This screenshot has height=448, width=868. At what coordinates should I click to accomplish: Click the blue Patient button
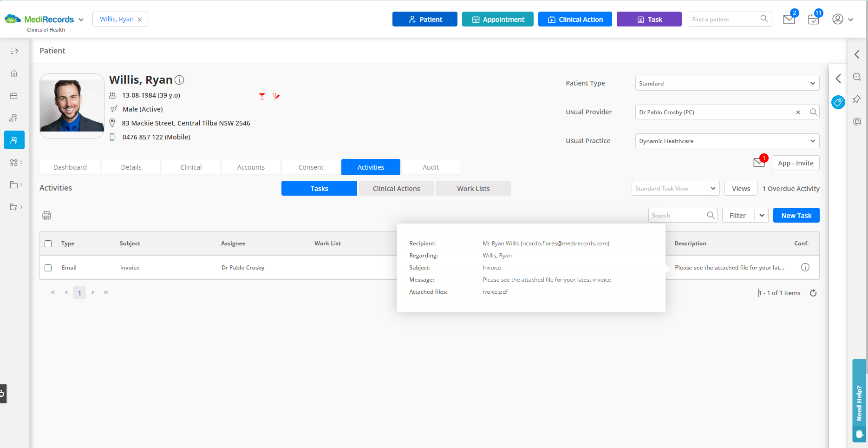[425, 19]
